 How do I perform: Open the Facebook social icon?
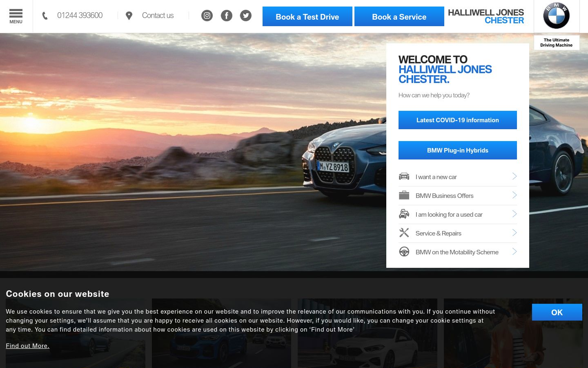coord(227,16)
